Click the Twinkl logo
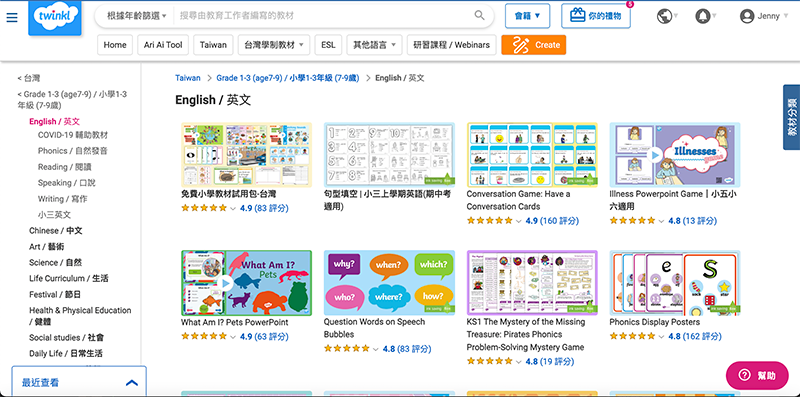 [55, 18]
